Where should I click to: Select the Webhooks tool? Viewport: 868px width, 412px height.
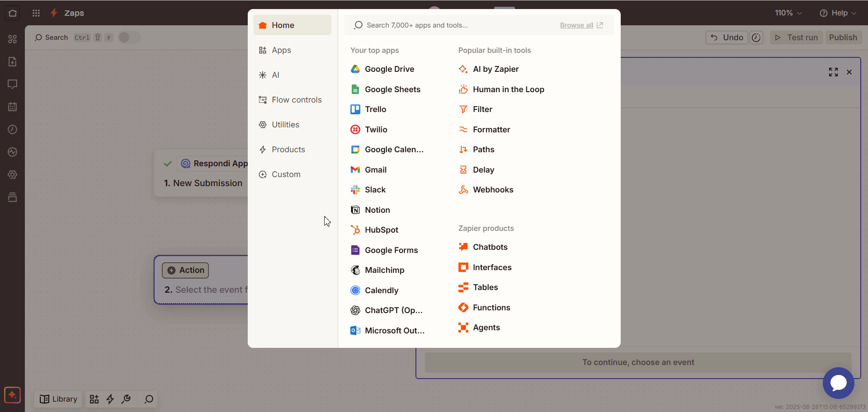coord(486,190)
